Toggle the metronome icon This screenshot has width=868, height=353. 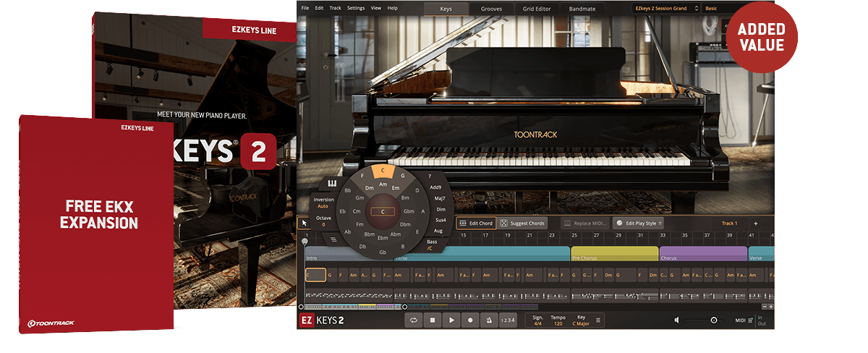click(489, 319)
